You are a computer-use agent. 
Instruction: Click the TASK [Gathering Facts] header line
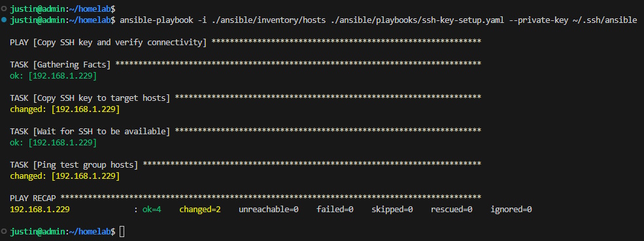click(x=246, y=65)
